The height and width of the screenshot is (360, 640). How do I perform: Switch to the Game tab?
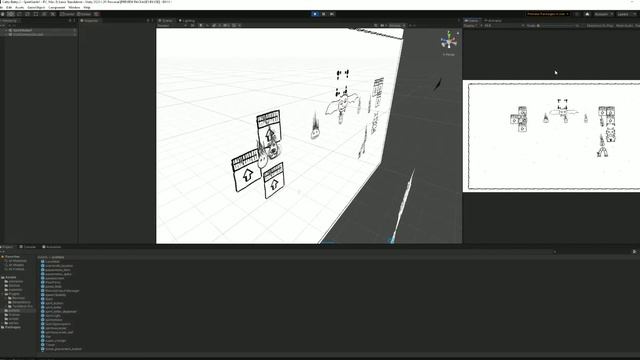[472, 20]
